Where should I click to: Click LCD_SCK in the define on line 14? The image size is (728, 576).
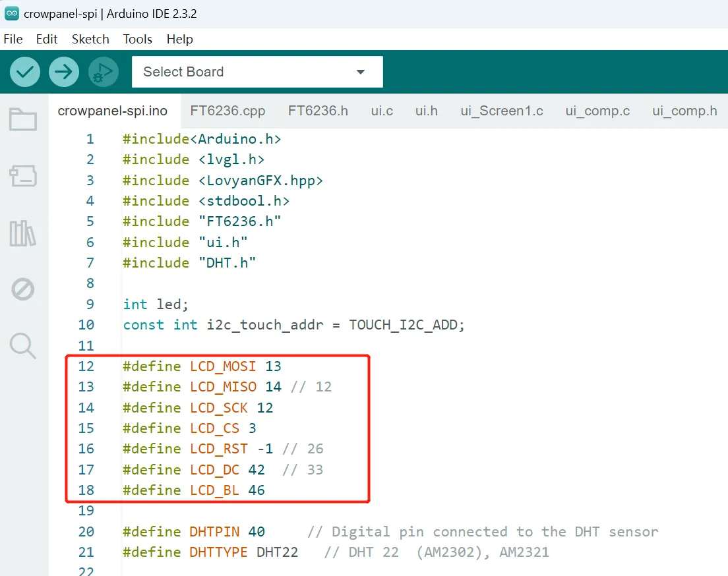[x=219, y=407]
